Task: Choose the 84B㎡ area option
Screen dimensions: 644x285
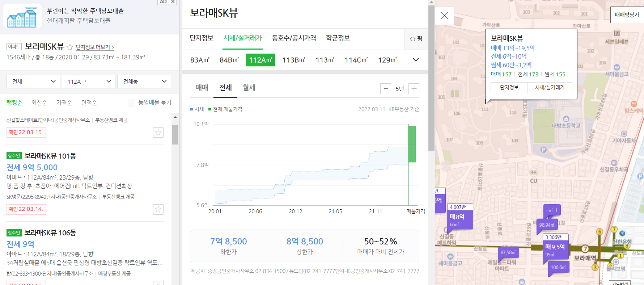Action: tap(229, 60)
